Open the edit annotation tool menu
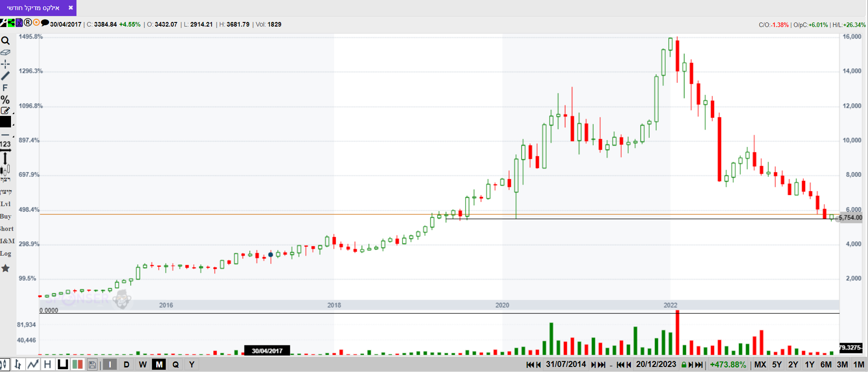This screenshot has height=372, width=868. [5, 110]
